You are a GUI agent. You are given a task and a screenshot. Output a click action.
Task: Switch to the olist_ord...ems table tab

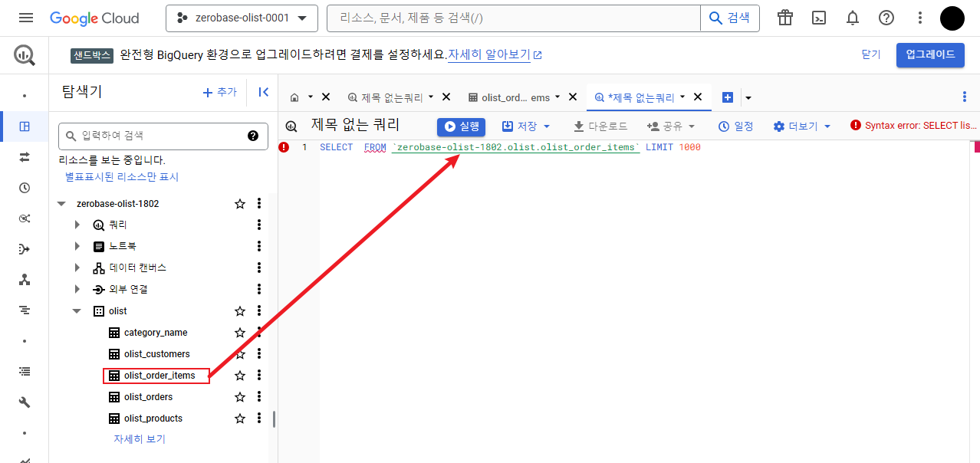[515, 97]
